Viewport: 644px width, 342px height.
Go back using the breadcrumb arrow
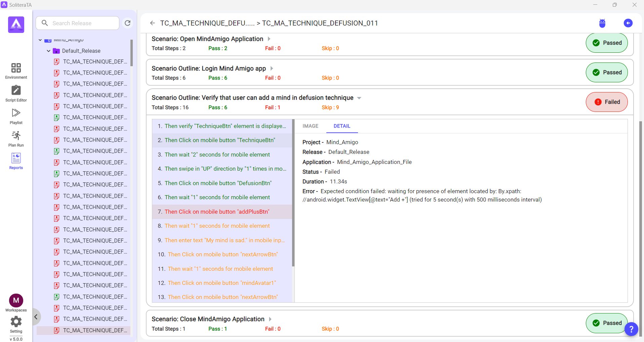[152, 23]
